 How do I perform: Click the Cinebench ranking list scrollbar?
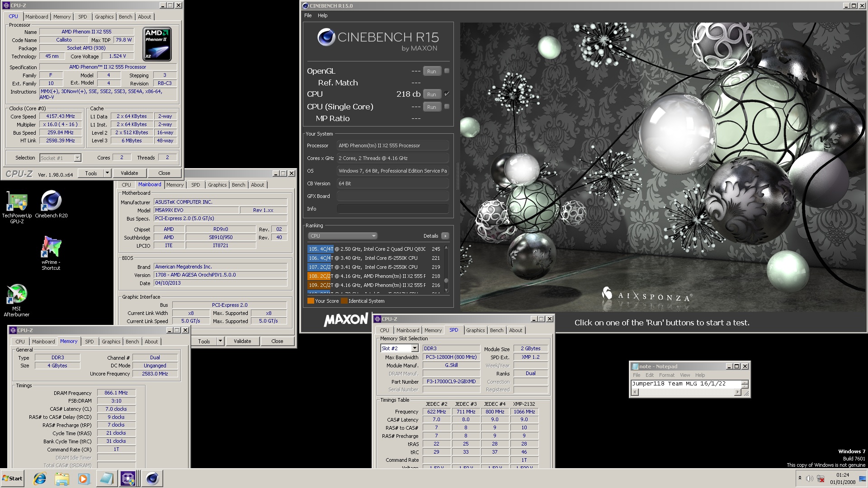coord(446,269)
